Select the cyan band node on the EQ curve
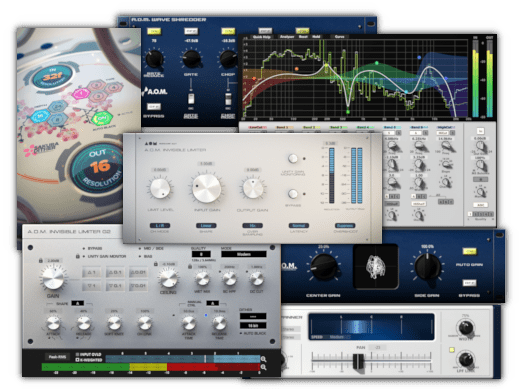Screen dimensions: 519x389 [406, 91]
